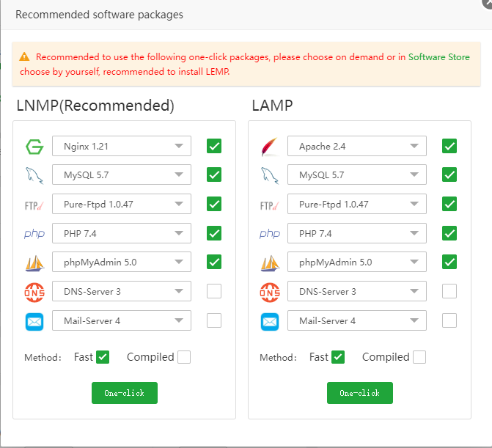This screenshot has width=492, height=448.
Task: Click the MySQL dolphin icon in LNMP
Action: (34, 175)
